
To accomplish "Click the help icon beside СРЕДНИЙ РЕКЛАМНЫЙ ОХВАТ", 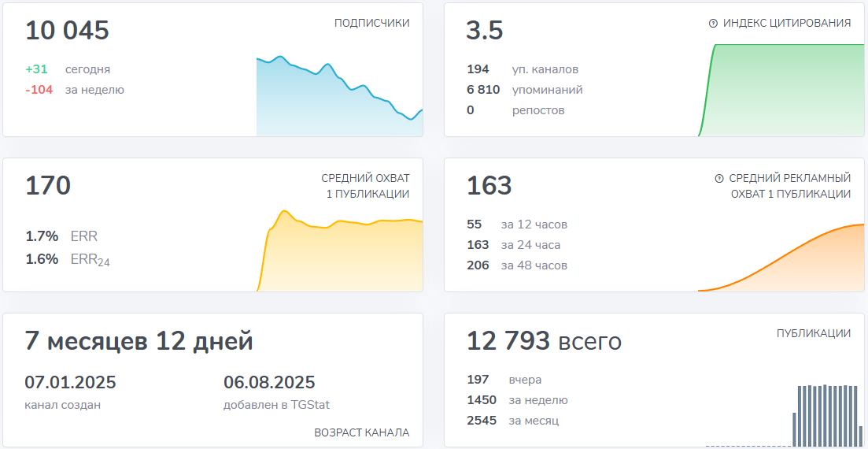I will [719, 179].
